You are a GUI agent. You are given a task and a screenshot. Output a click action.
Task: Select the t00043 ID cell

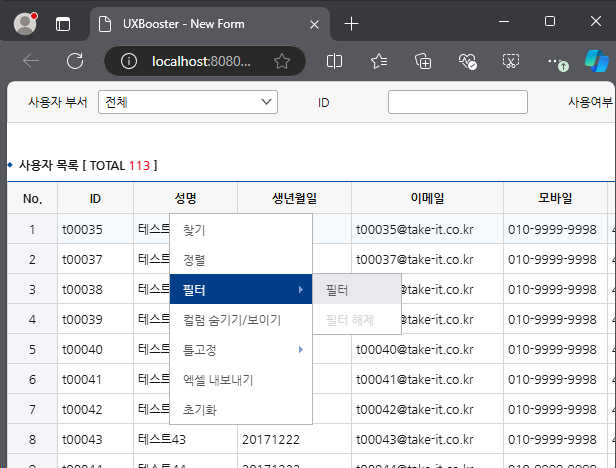coord(95,439)
